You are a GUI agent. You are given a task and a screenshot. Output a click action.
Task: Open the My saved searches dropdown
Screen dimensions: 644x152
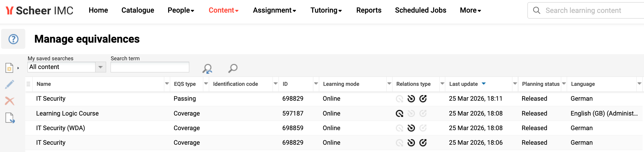coord(100,67)
